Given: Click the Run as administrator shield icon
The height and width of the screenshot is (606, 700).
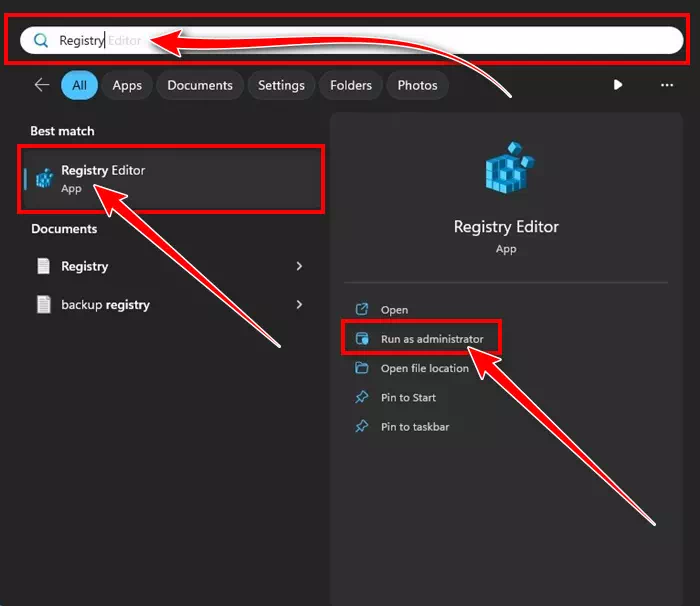Looking at the screenshot, I should (x=362, y=339).
